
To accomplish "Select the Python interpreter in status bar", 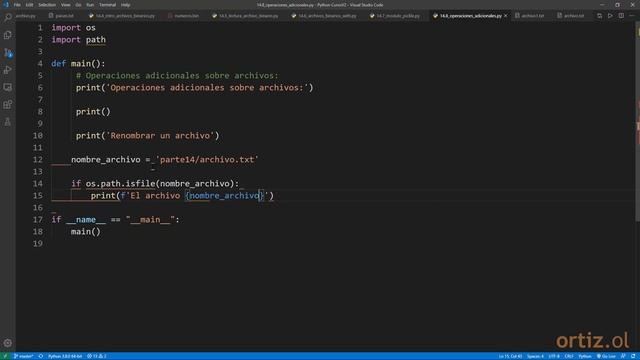I will [x=65, y=356].
